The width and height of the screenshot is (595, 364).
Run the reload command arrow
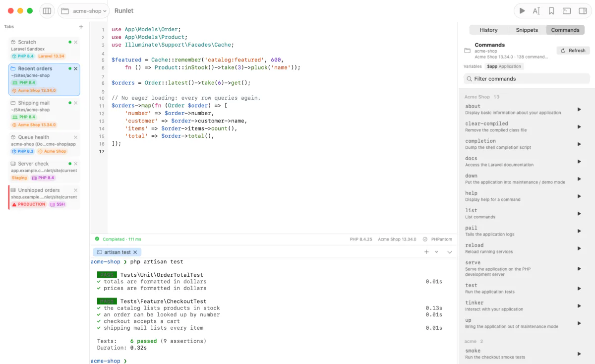click(x=579, y=248)
